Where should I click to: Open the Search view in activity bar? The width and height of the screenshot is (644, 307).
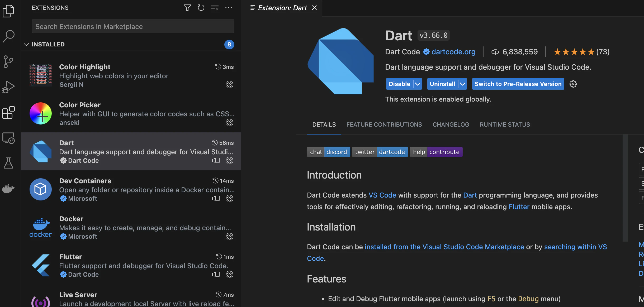[8, 36]
